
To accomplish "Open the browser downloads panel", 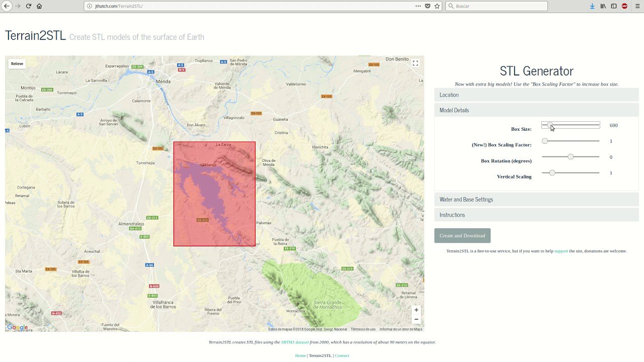I will pyautogui.click(x=592, y=6).
